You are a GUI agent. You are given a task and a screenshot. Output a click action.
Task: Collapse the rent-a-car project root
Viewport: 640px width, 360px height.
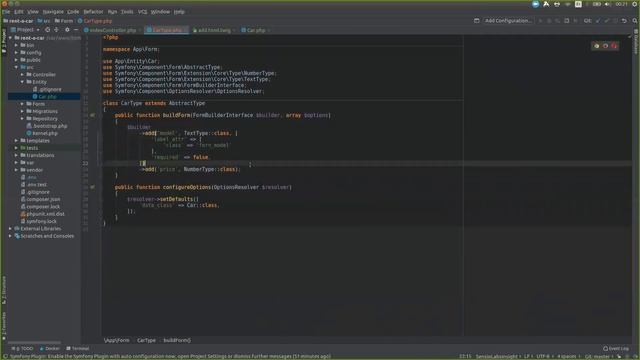10,38
